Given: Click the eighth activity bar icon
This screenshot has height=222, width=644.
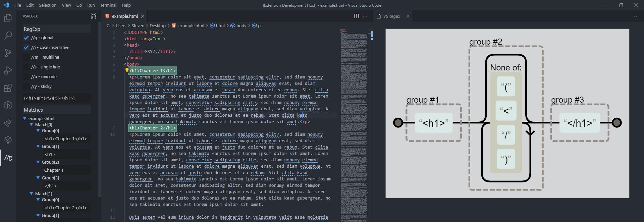Looking at the screenshot, I should (x=8, y=140).
